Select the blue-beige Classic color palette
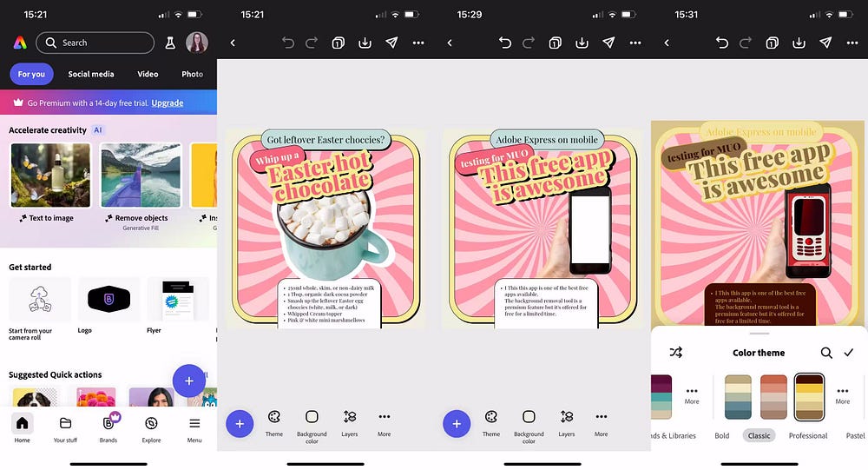This screenshot has height=470, width=868. click(x=739, y=397)
